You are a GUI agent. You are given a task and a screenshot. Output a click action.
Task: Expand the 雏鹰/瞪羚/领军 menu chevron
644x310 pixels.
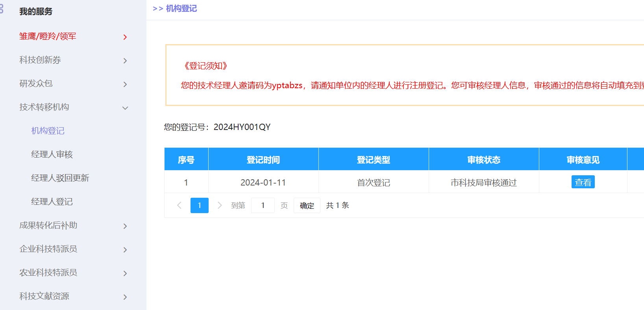point(125,37)
